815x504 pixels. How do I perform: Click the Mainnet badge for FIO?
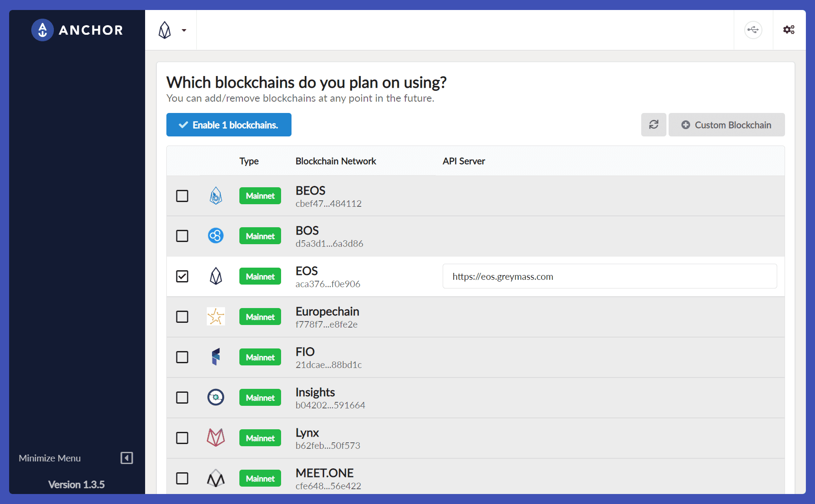click(260, 357)
